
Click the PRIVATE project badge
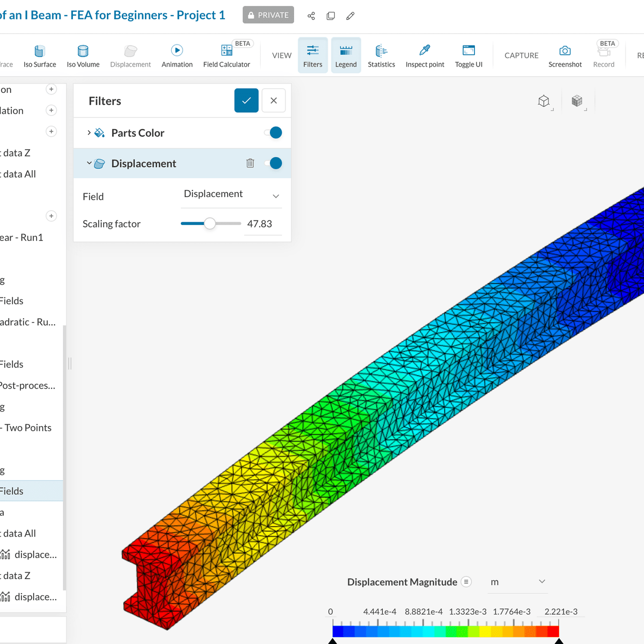[268, 15]
